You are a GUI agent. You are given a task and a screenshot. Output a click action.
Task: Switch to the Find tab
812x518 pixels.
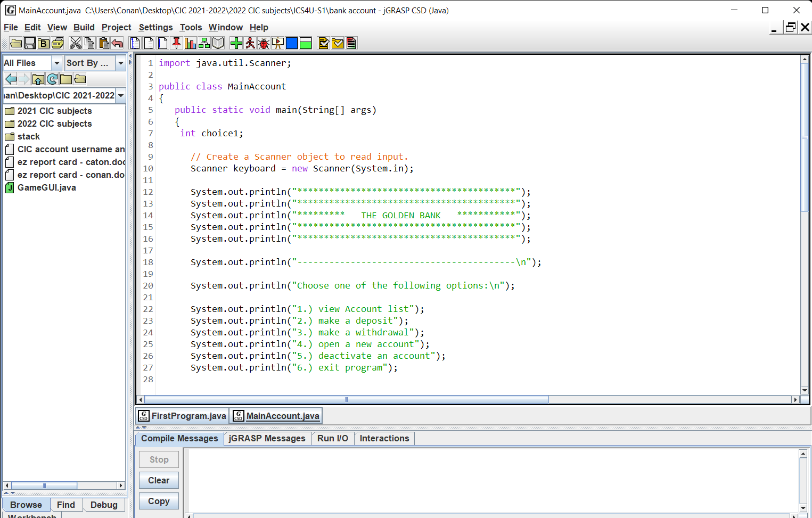(66, 505)
